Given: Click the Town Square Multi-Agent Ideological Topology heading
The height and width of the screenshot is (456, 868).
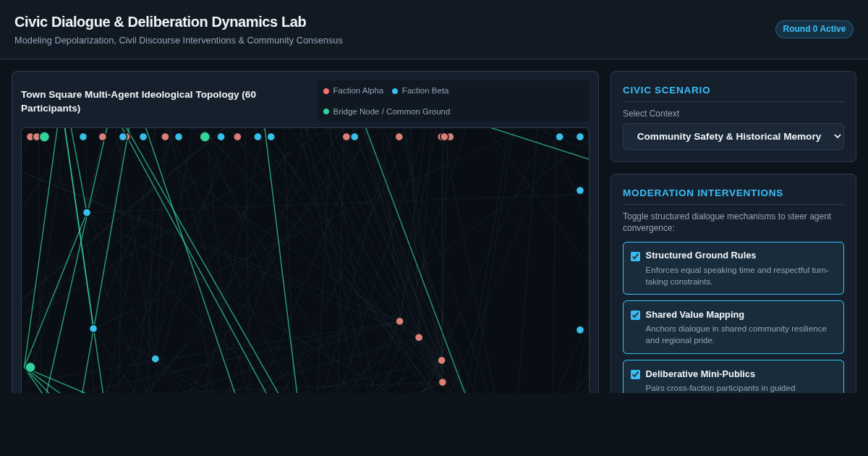Looking at the screenshot, I should point(139,101).
